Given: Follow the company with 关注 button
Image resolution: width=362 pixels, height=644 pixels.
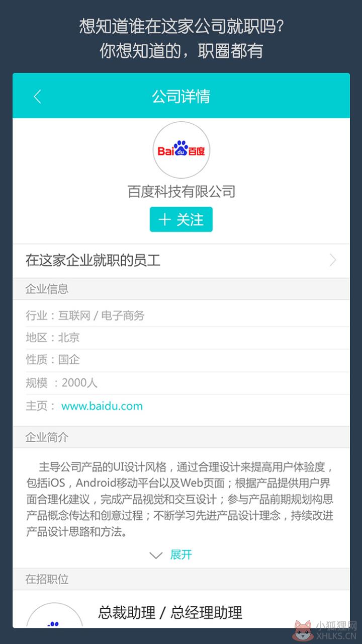Looking at the screenshot, I should [181, 219].
